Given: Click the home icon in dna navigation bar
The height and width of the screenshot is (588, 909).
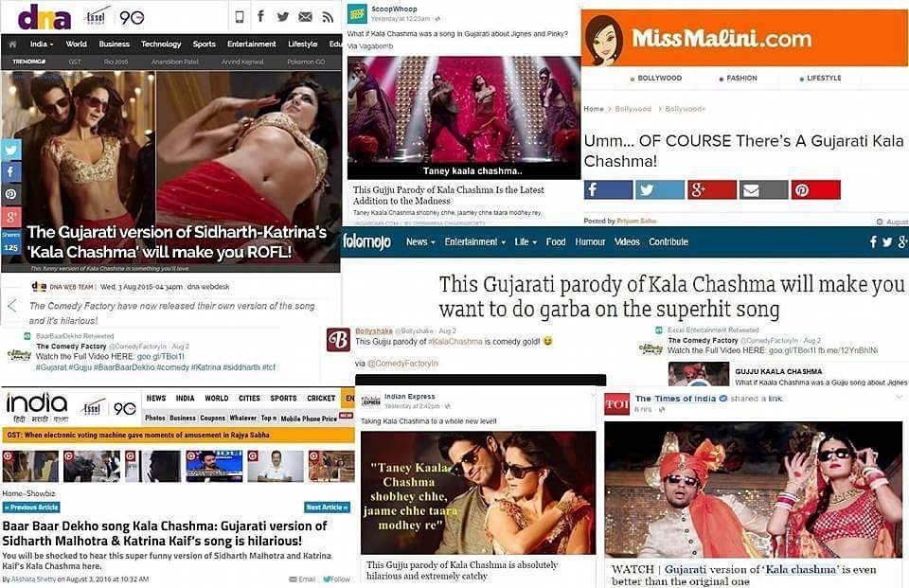Looking at the screenshot, I should click(12, 45).
